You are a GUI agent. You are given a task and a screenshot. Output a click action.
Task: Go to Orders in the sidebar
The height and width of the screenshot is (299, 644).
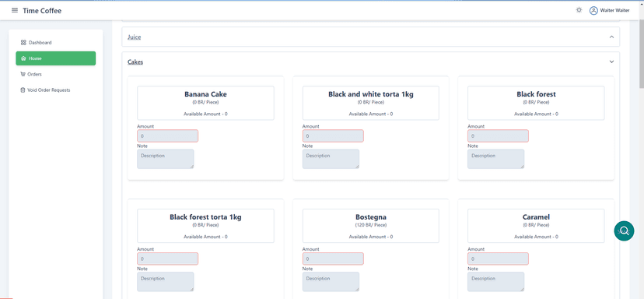pos(56,75)
